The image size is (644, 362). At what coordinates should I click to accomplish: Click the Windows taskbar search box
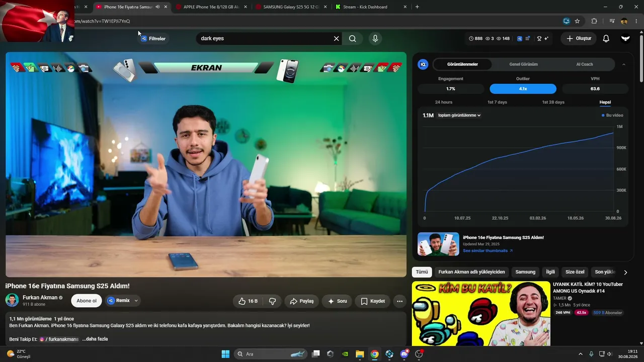click(x=272, y=354)
